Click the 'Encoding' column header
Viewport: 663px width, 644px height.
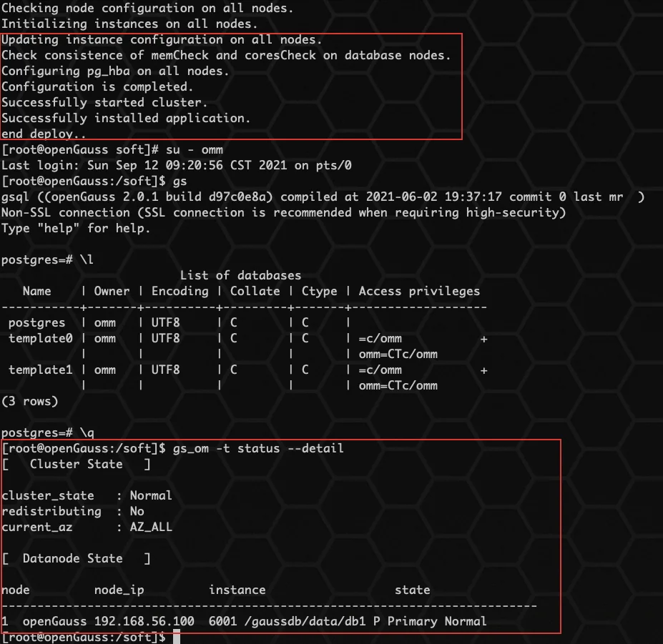point(180,291)
